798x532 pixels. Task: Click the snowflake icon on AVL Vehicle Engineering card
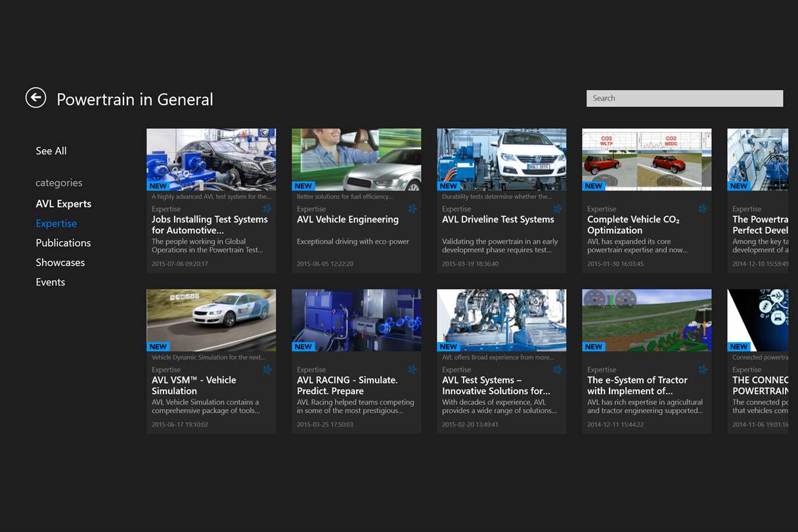coord(412,209)
